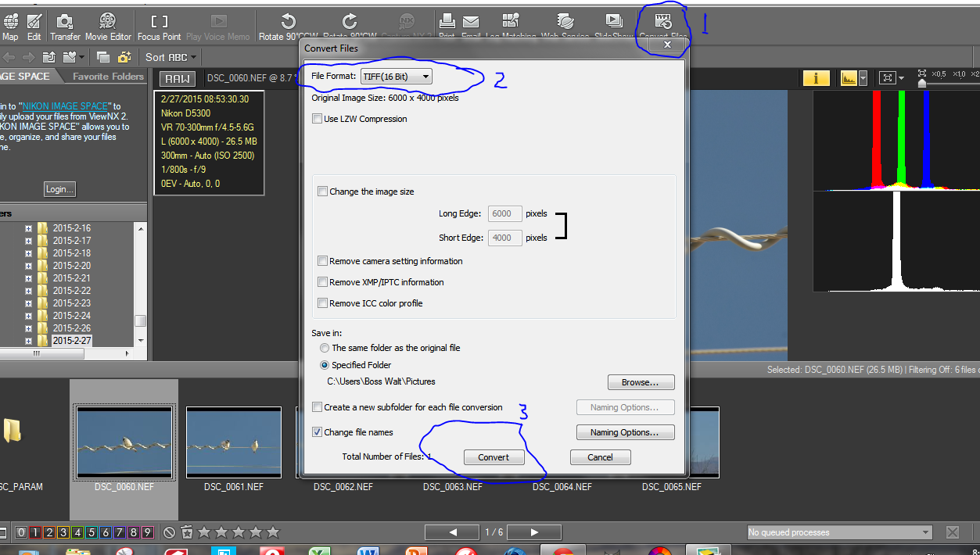Select the DSC_0061.NEF thumbnail
The width and height of the screenshot is (980, 555).
[234, 442]
